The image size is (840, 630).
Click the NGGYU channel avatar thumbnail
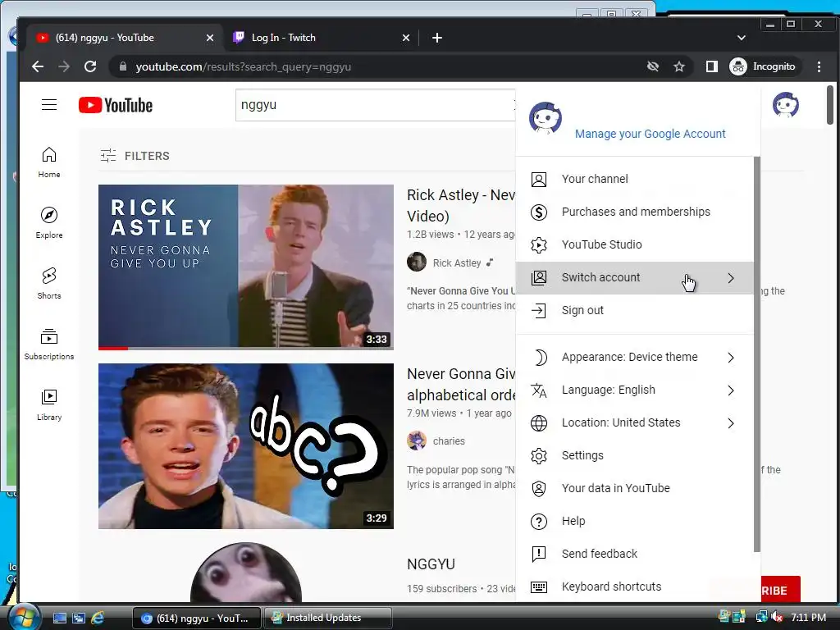click(x=246, y=572)
